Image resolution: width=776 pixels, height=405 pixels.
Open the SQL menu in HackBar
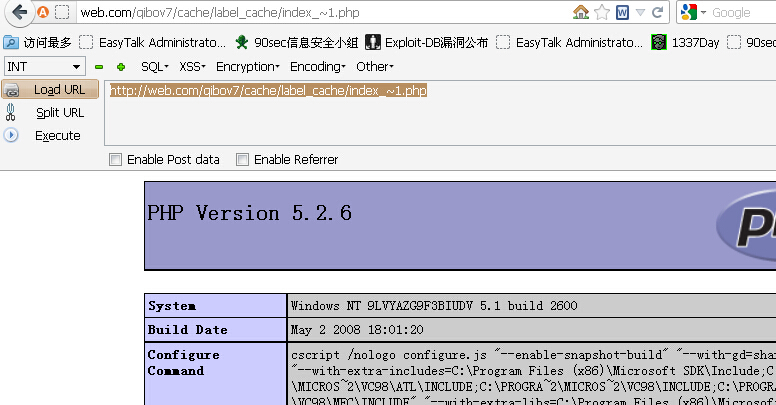154,66
